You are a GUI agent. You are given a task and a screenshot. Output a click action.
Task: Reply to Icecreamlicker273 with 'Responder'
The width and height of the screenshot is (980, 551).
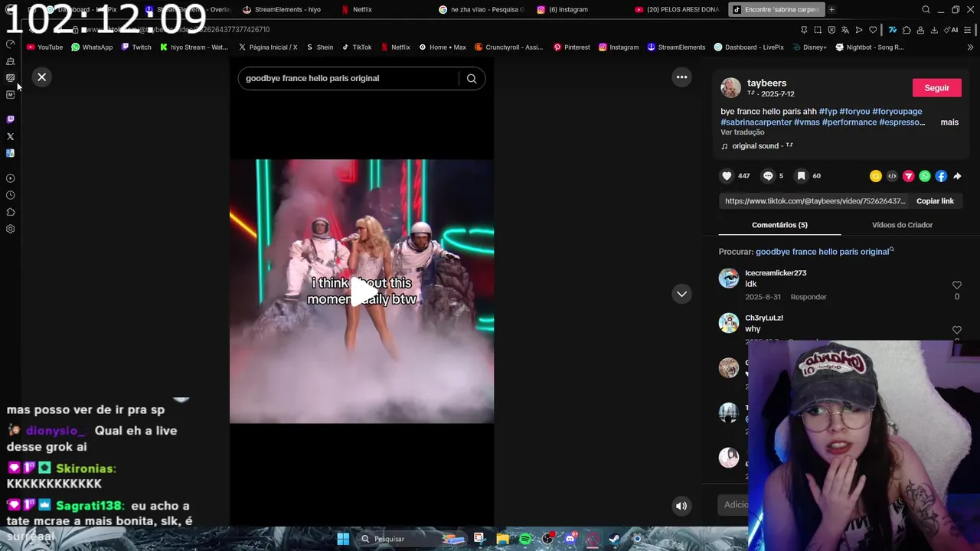click(x=808, y=297)
